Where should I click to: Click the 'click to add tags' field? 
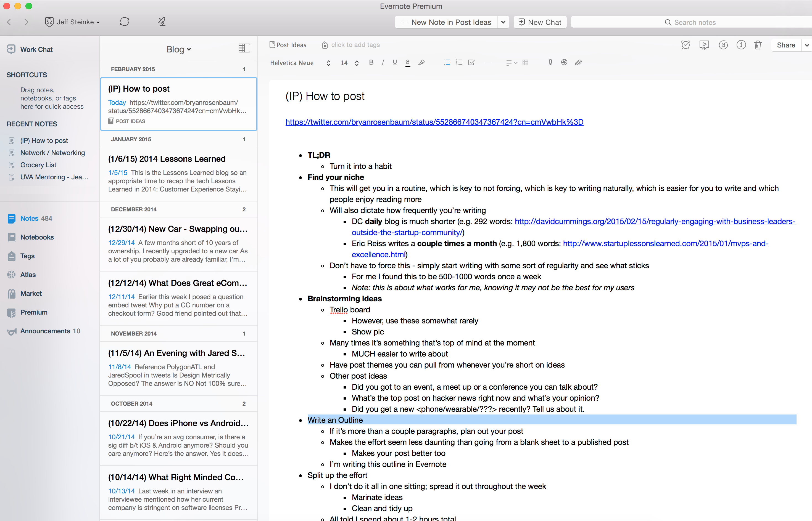pos(355,45)
